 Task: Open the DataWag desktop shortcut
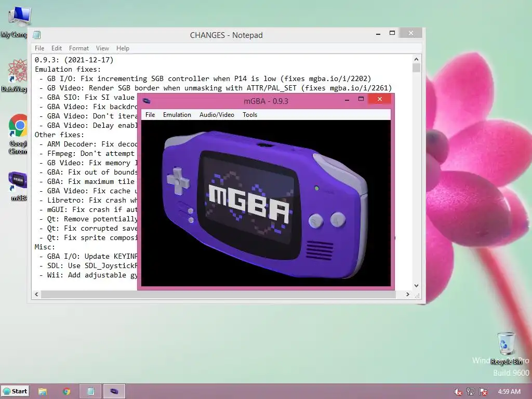[15, 75]
